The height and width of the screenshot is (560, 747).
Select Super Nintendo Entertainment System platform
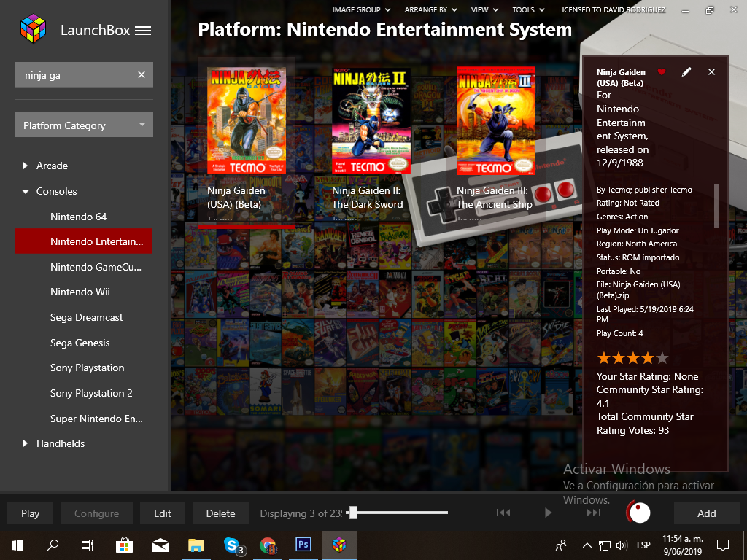click(97, 419)
